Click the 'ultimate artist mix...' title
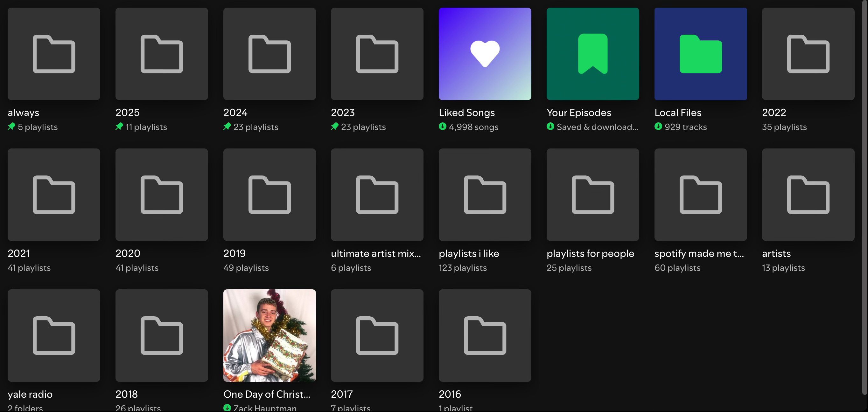The width and height of the screenshot is (868, 412). (x=376, y=253)
